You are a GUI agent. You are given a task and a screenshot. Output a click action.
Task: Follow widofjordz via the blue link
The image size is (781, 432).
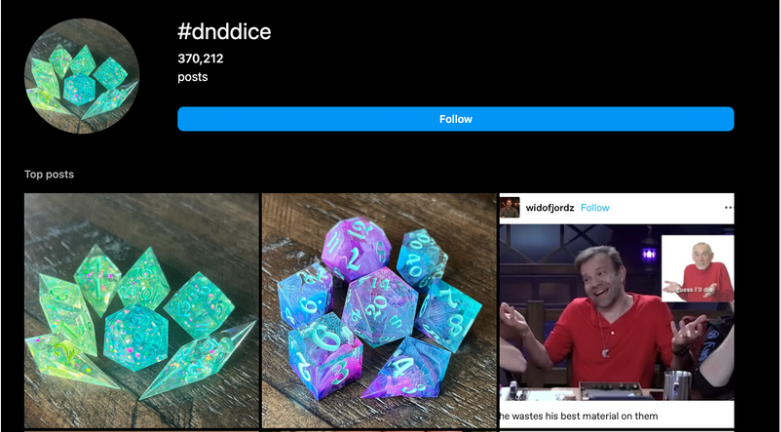(x=595, y=208)
